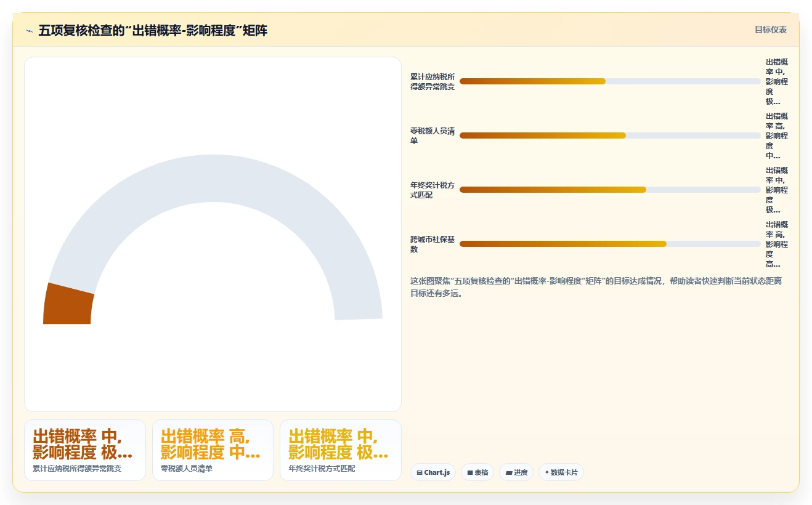Image resolution: width=812 pixels, height=505 pixels.
Task: Click the Chart.js chip icon
Action: 420,472
